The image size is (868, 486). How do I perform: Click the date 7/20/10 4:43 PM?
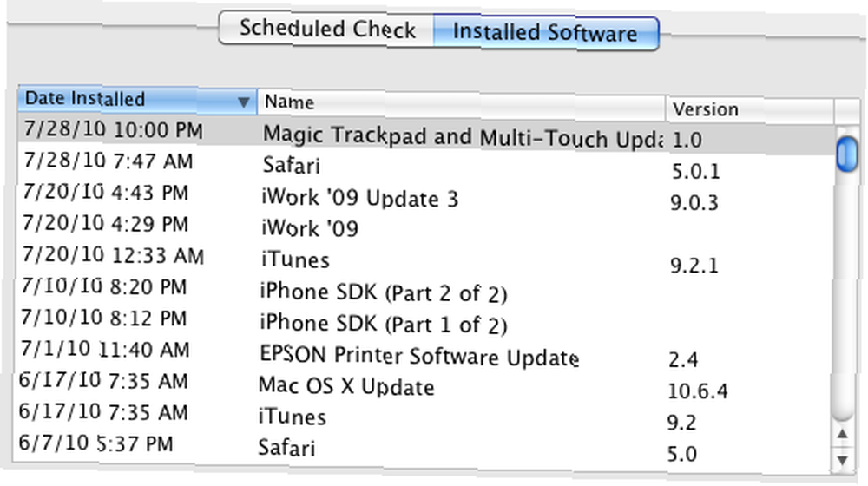click(106, 193)
